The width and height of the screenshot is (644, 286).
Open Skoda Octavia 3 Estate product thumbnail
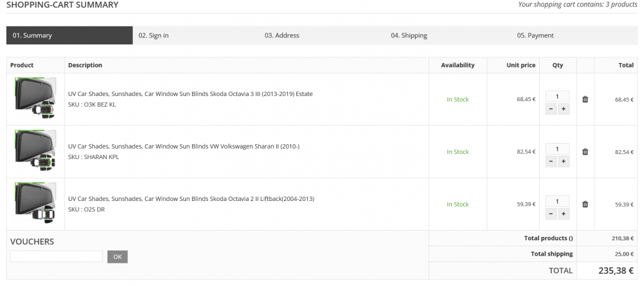pos(35,99)
